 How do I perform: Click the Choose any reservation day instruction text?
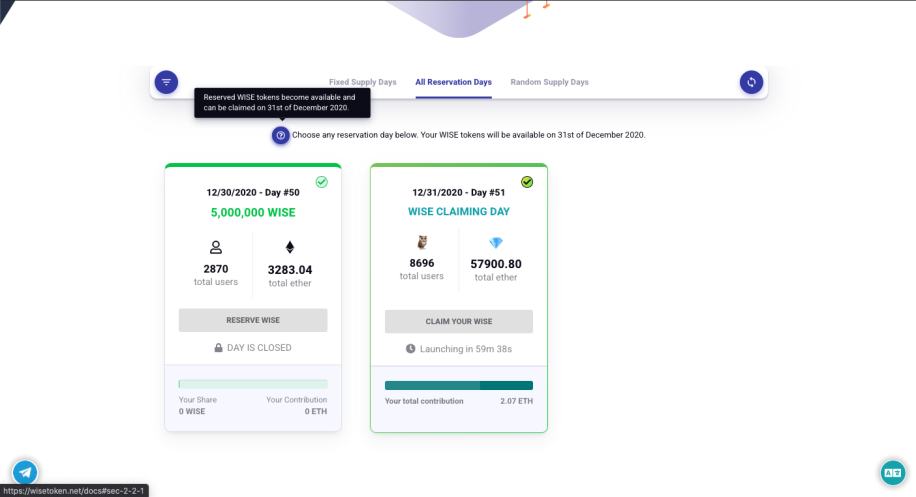tap(469, 135)
